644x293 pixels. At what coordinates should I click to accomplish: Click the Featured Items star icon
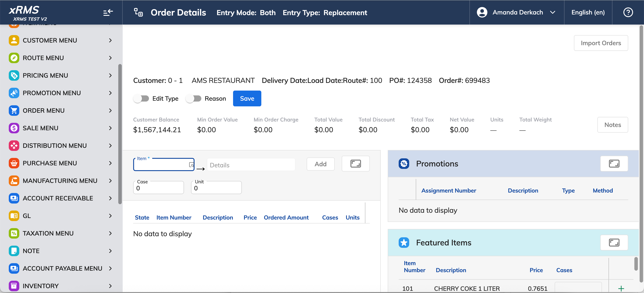click(404, 243)
